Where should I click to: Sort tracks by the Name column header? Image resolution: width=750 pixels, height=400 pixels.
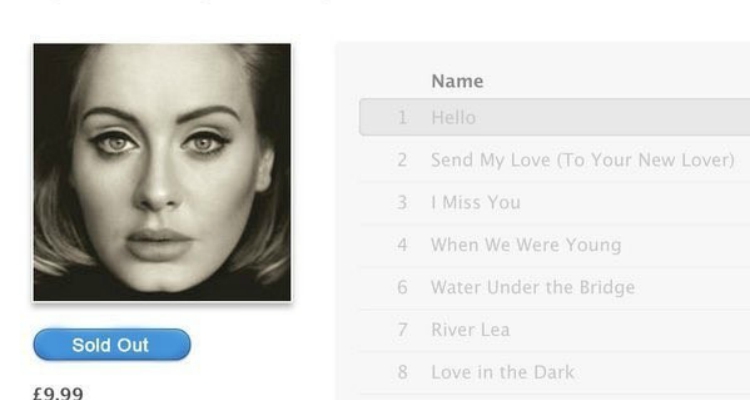[x=457, y=81]
